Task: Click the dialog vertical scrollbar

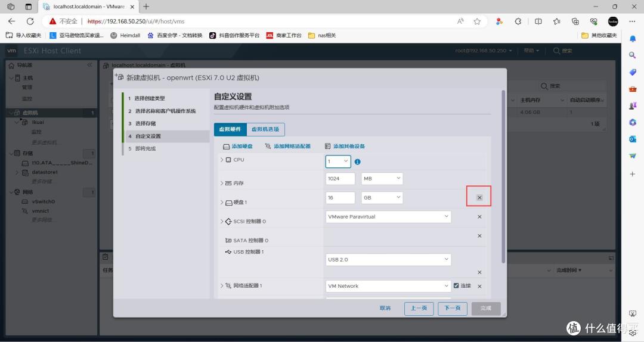Action: point(503,176)
